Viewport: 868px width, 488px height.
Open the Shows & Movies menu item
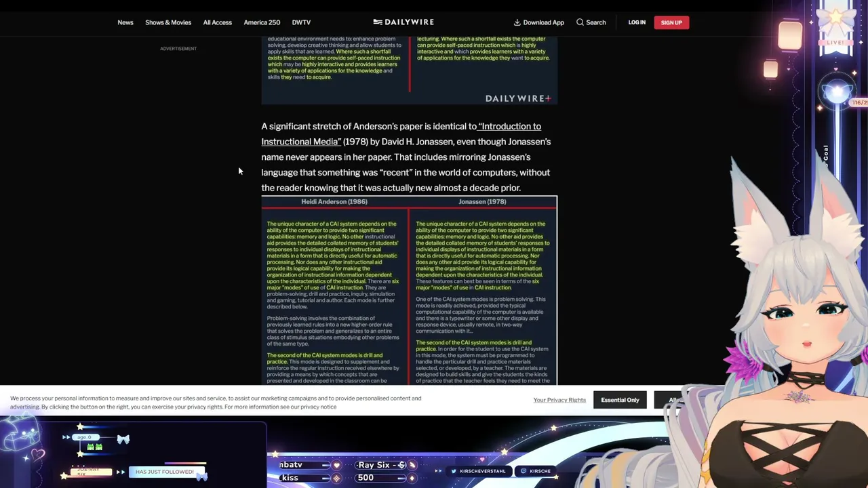[x=168, y=22]
